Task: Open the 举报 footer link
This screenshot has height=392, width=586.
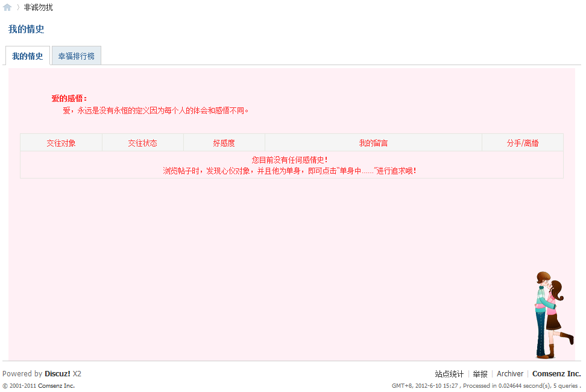Action: coord(480,374)
